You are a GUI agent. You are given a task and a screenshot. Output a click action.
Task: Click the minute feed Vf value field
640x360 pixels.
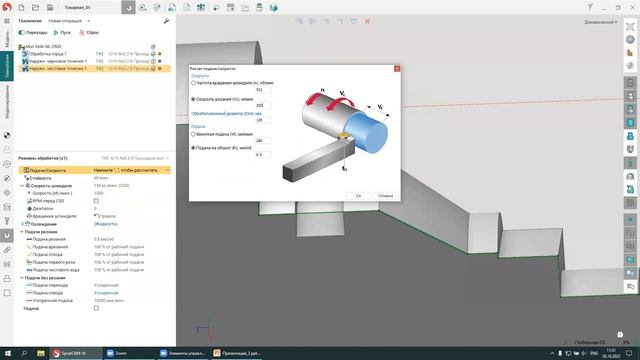click(263, 140)
